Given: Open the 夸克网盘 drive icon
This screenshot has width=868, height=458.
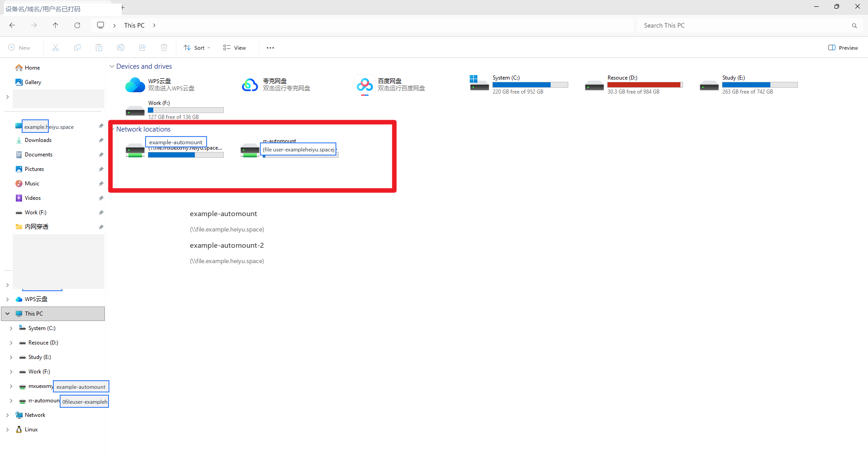Looking at the screenshot, I should point(250,85).
